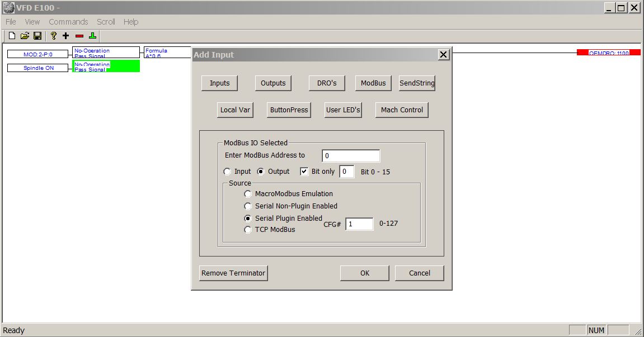
Task: Maximize the VFD E100 window
Action: click(622, 8)
